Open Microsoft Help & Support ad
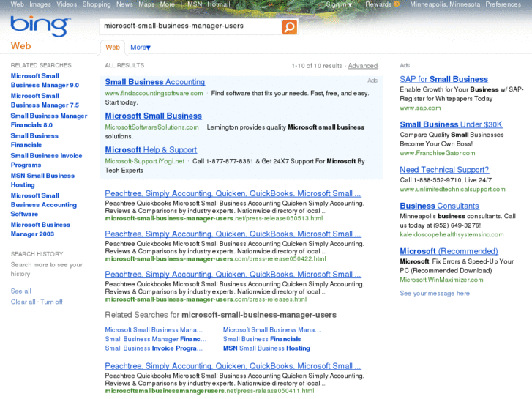532x399 pixels. (x=151, y=150)
